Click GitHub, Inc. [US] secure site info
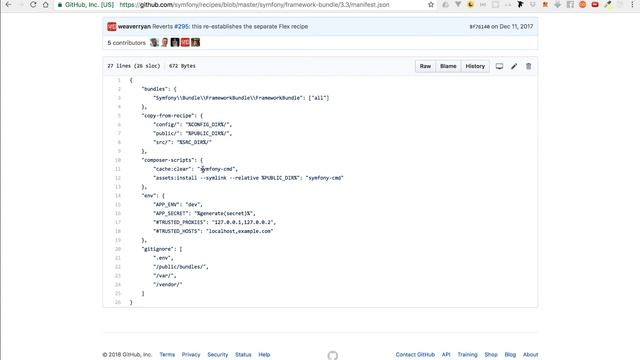The width and height of the screenshot is (640, 360). pyautogui.click(x=86, y=5)
